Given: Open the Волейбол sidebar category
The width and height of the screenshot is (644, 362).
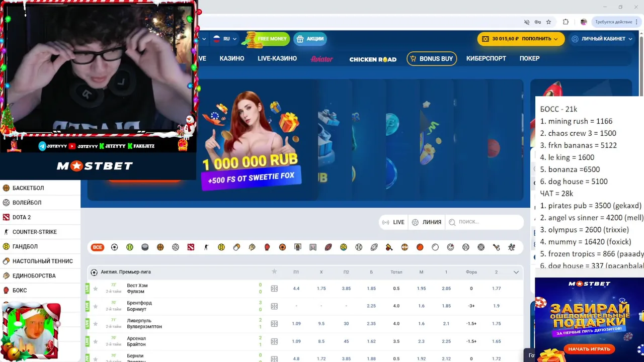Looking at the screenshot, I should coord(40,203).
